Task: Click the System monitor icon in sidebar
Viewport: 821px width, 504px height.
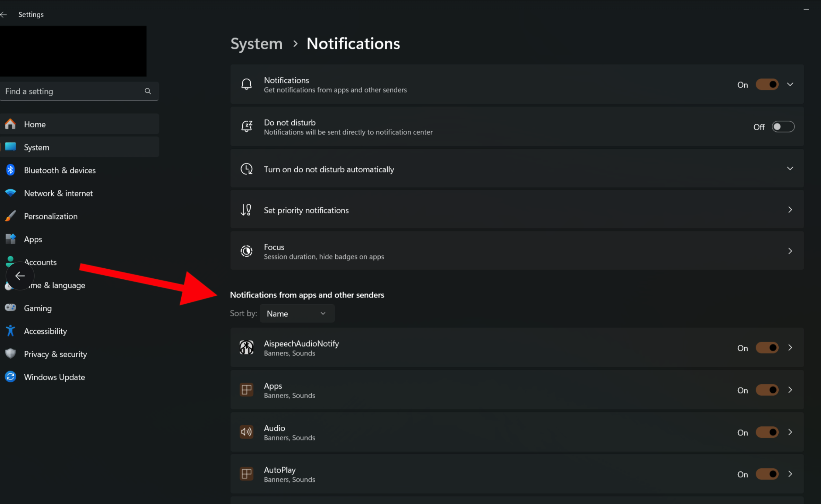Action: coord(10,147)
